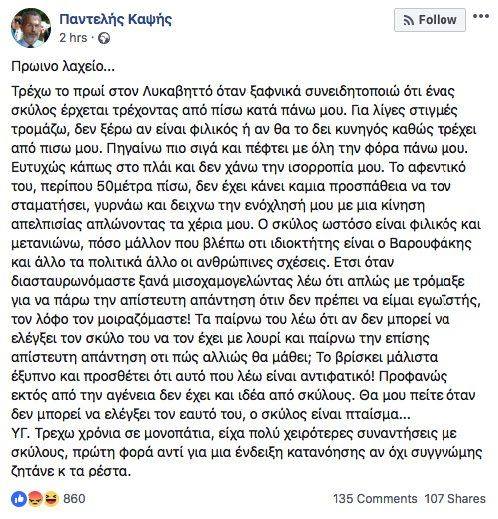
Task: Open Παντελής Καψής profile picture
Action: [31, 28]
